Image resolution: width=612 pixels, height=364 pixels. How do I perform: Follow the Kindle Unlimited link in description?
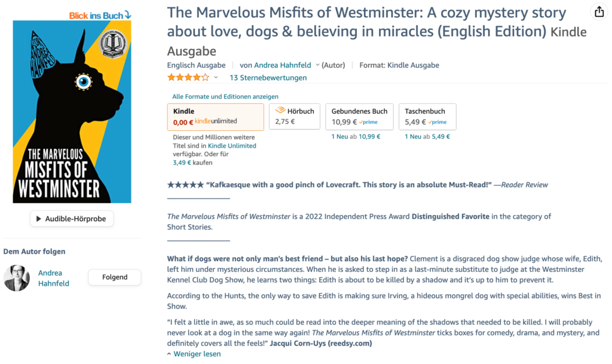(x=232, y=146)
